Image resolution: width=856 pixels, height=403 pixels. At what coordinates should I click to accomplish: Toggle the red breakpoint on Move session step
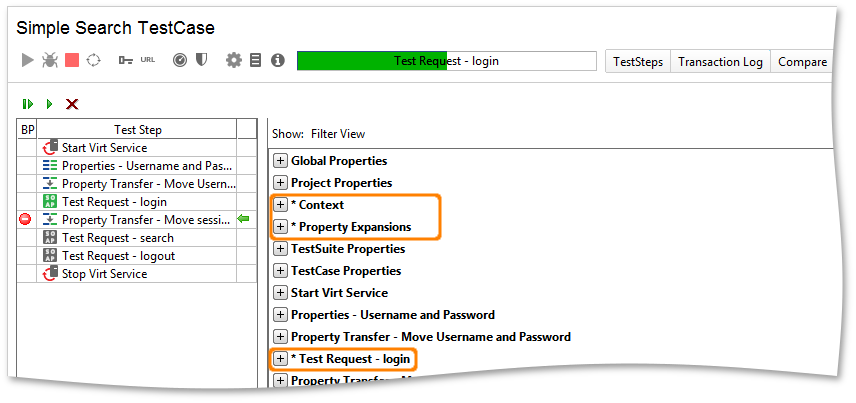pos(25,220)
